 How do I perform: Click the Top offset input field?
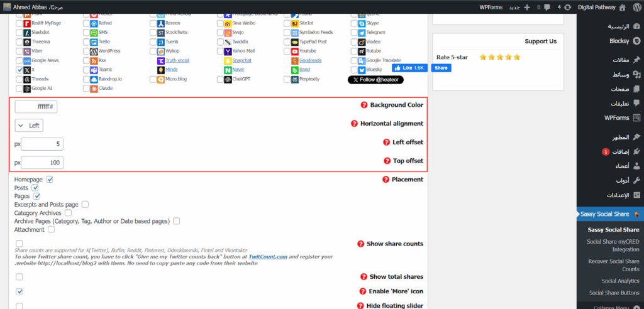42,163
